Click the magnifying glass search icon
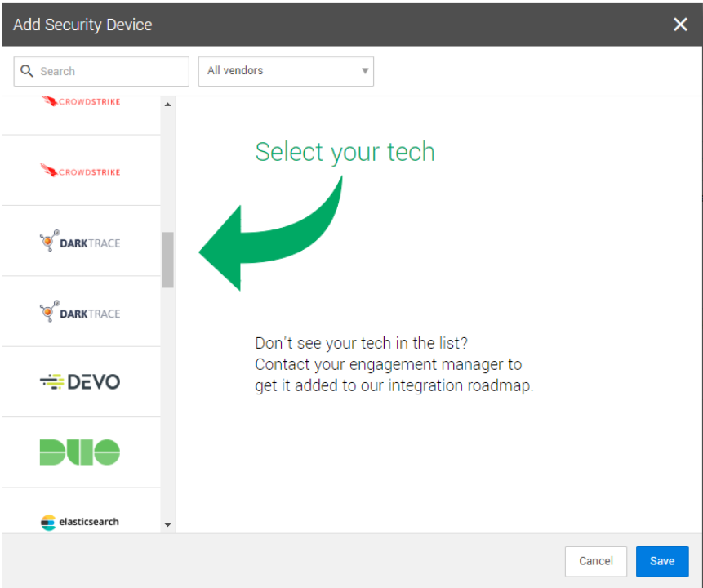The height and width of the screenshot is (588, 703). click(27, 71)
